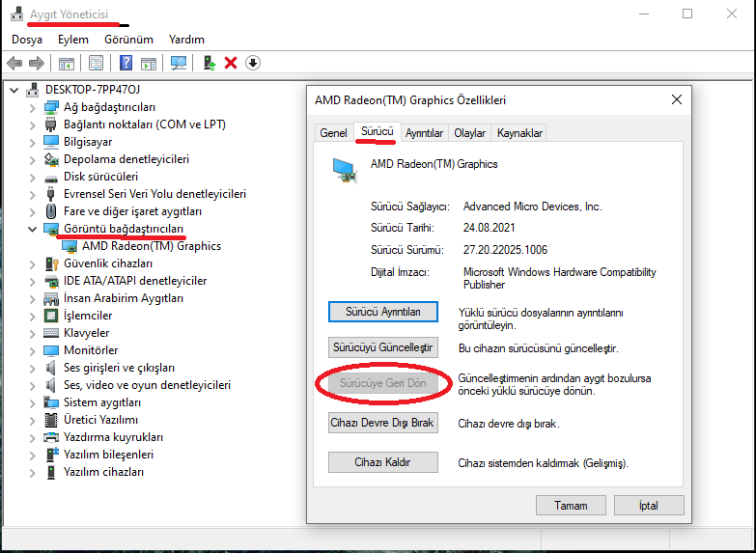Open the Dosya menu
Image resolution: width=756 pixels, height=553 pixels.
27,40
